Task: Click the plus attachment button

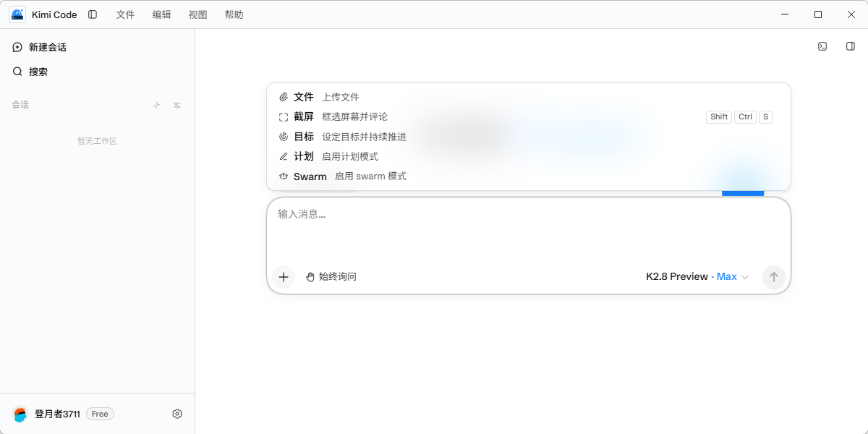Action: tap(284, 276)
